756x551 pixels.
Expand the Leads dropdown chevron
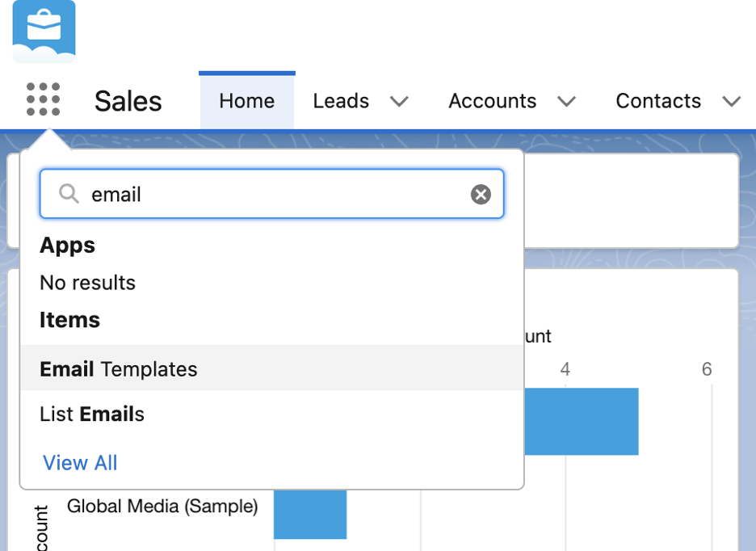tap(399, 102)
